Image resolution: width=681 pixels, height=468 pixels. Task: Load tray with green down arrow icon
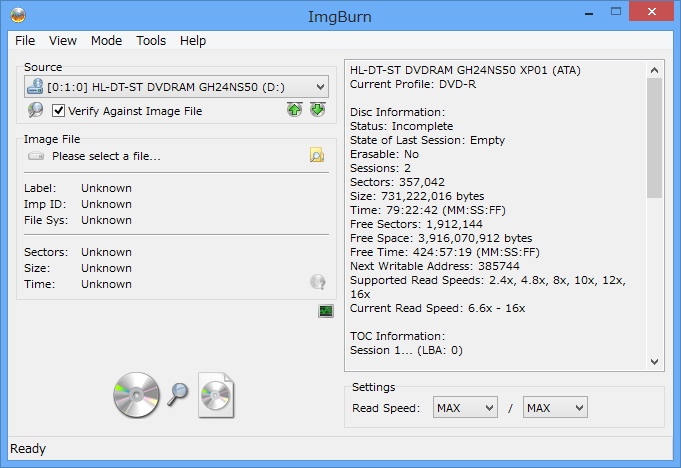tap(317, 110)
